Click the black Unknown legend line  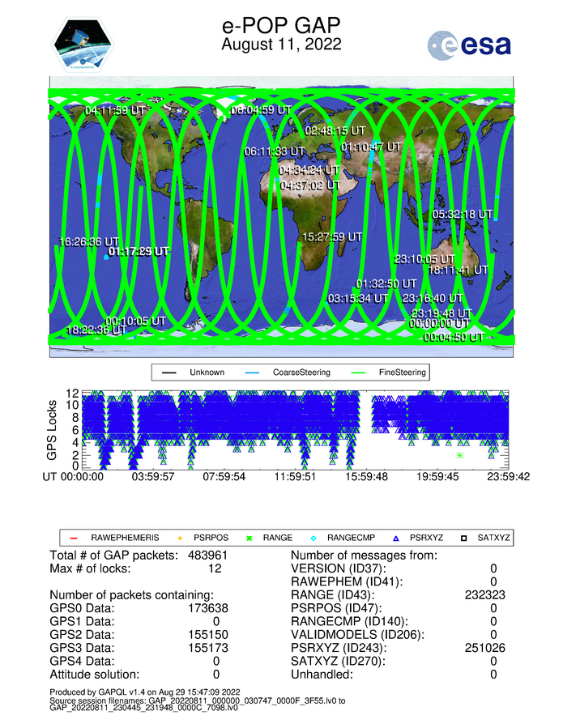[168, 373]
